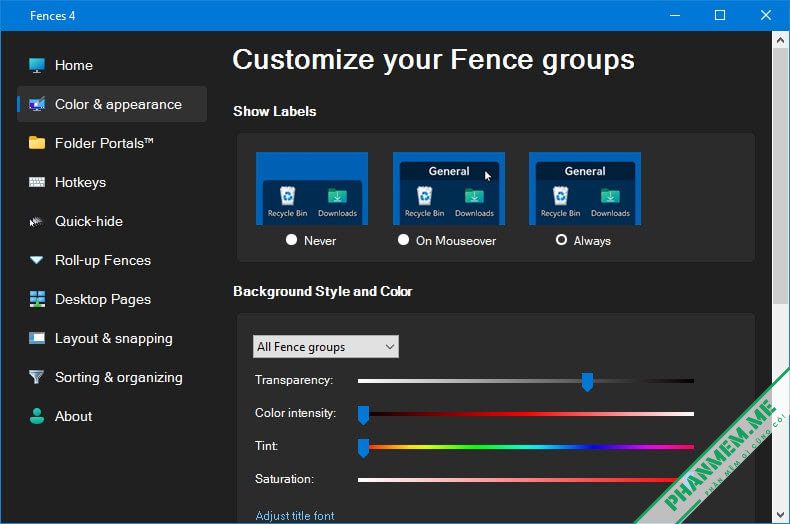The height and width of the screenshot is (524, 790).
Task: Open the Adjust title font link
Action: [x=295, y=516]
